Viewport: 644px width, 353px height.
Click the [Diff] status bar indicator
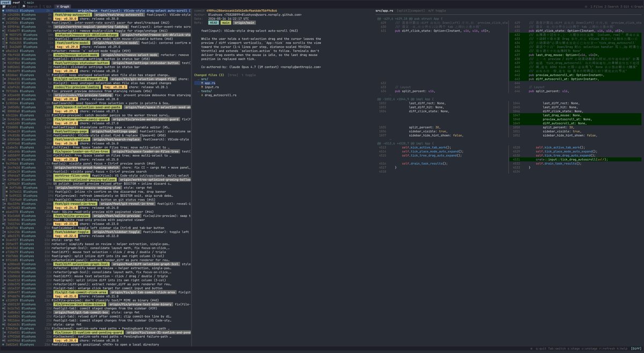(635, 349)
